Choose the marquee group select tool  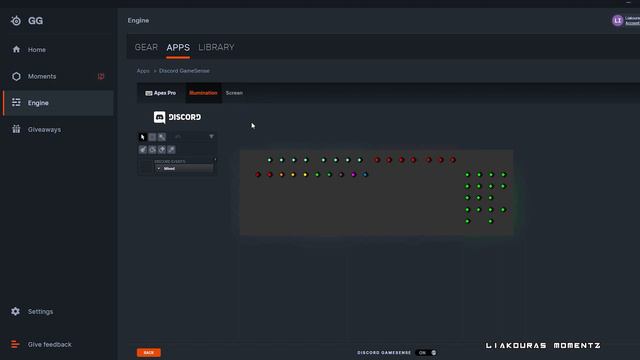[x=152, y=137]
